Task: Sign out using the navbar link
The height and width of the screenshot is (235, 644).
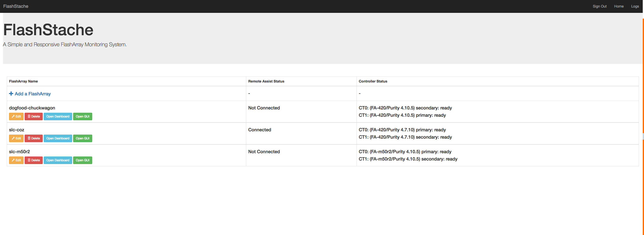Action: point(600,6)
